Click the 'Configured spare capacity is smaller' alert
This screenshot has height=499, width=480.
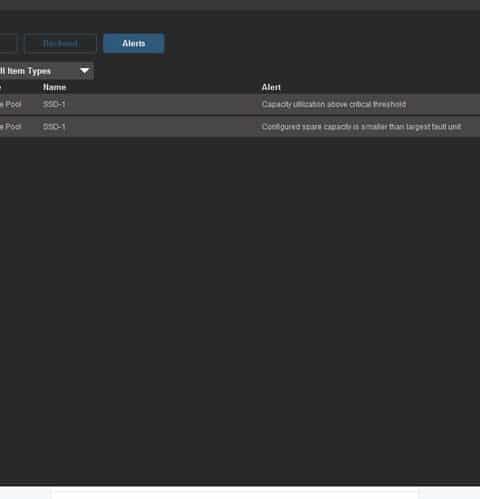pos(362,127)
